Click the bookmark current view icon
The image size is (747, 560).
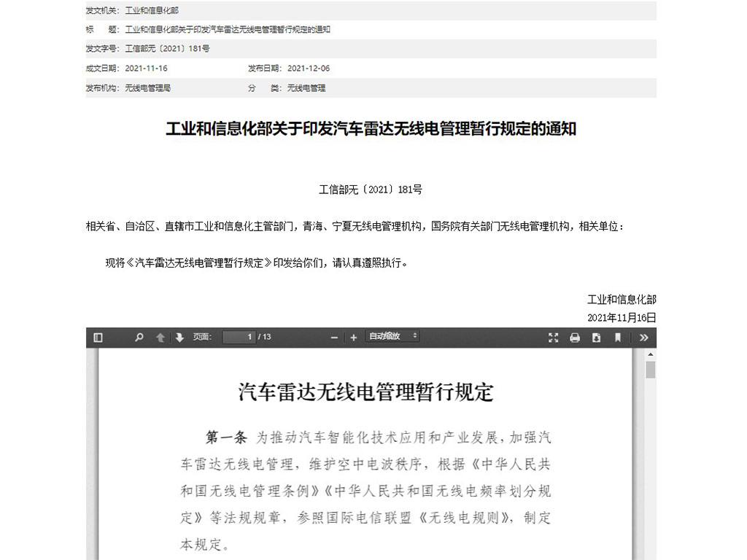[616, 338]
